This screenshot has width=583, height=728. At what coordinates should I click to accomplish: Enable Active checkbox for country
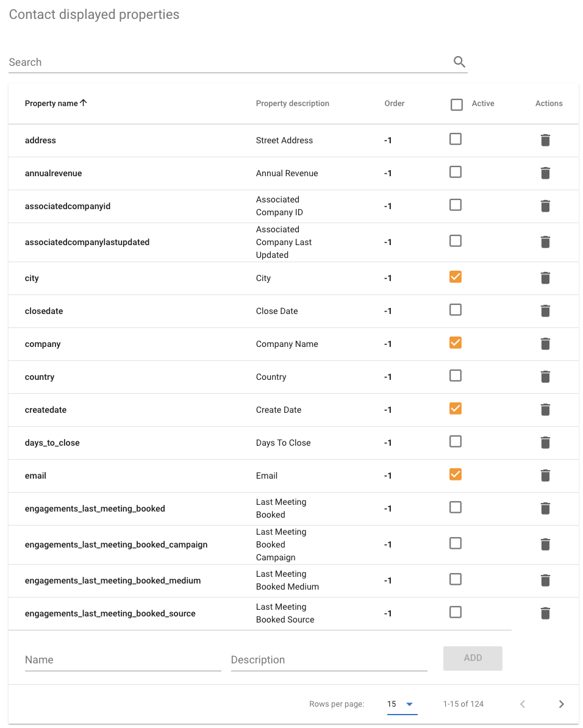pyautogui.click(x=455, y=376)
